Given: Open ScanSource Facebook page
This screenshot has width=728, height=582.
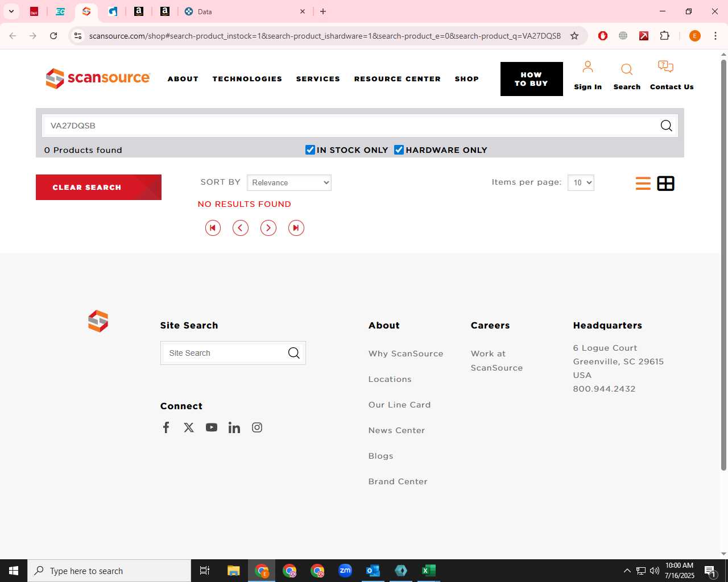Looking at the screenshot, I should click(166, 427).
